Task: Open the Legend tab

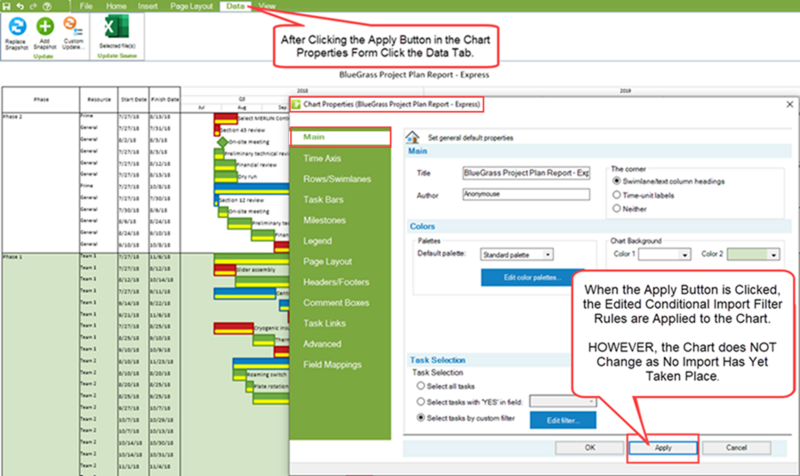Action: [x=317, y=241]
